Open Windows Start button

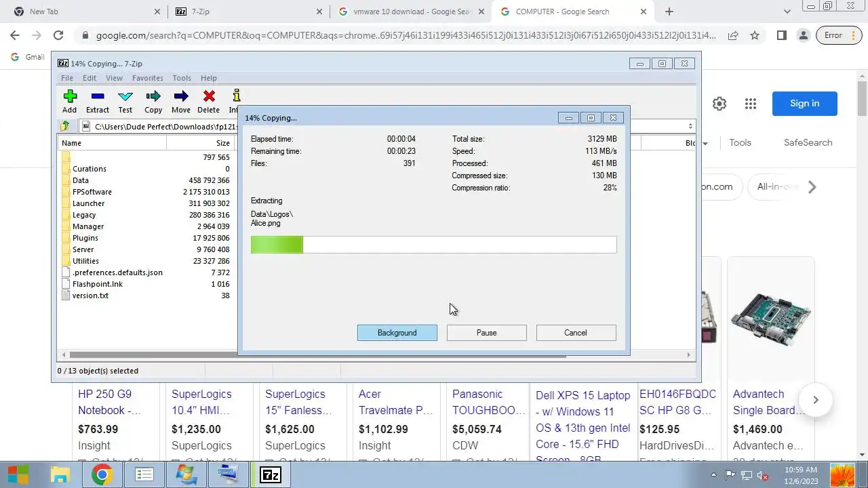(x=18, y=474)
